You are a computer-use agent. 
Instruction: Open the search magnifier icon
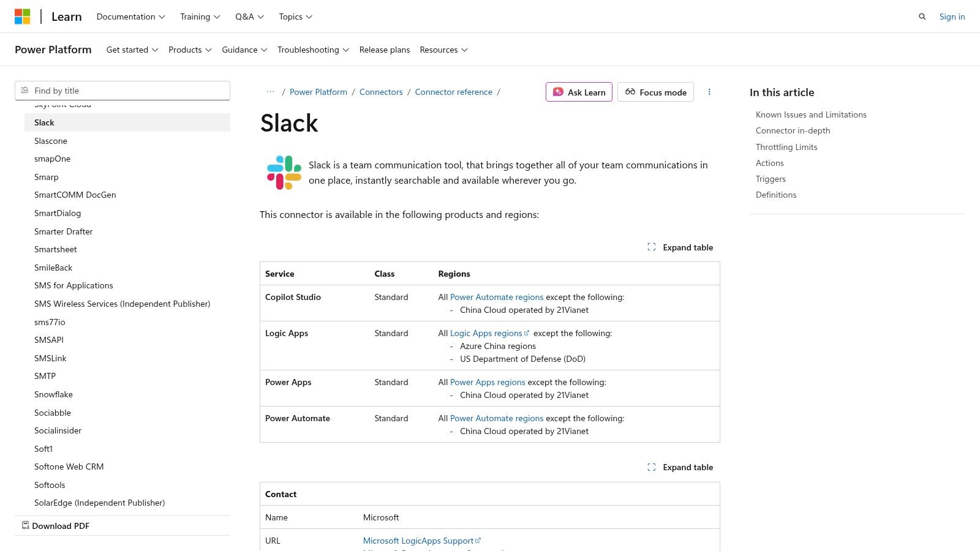[922, 17]
